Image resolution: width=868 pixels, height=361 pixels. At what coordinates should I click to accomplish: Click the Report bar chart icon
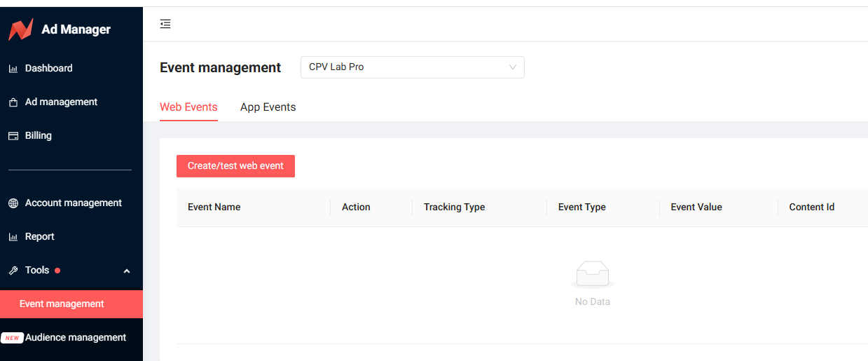coord(13,237)
